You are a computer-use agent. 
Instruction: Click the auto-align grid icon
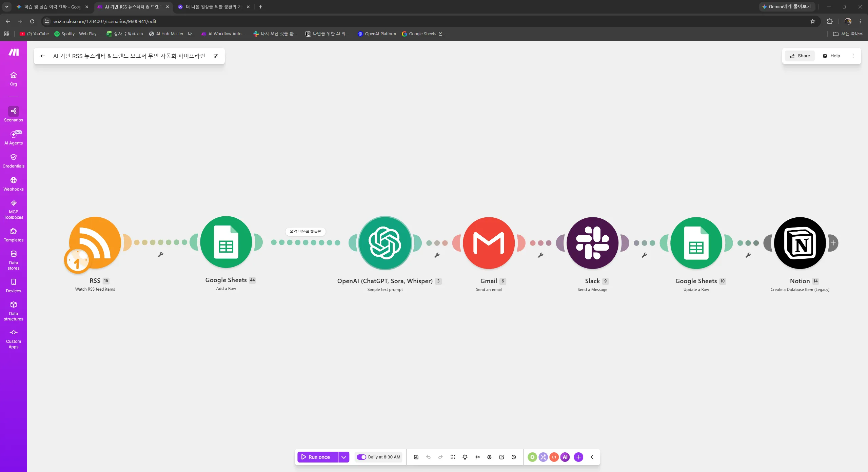click(x=453, y=457)
